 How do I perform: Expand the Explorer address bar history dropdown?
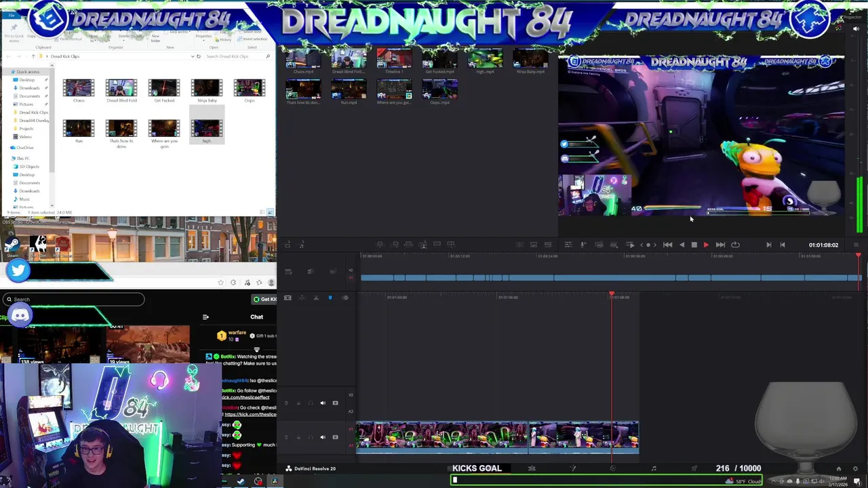[193, 56]
